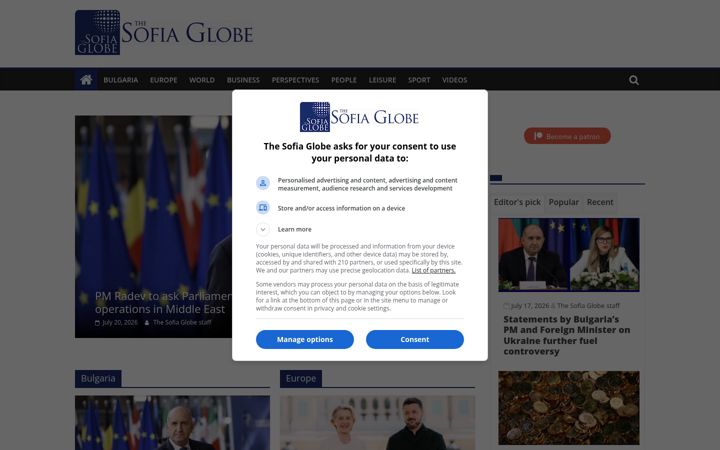
Task: Click the Manage options button
Action: [305, 339]
